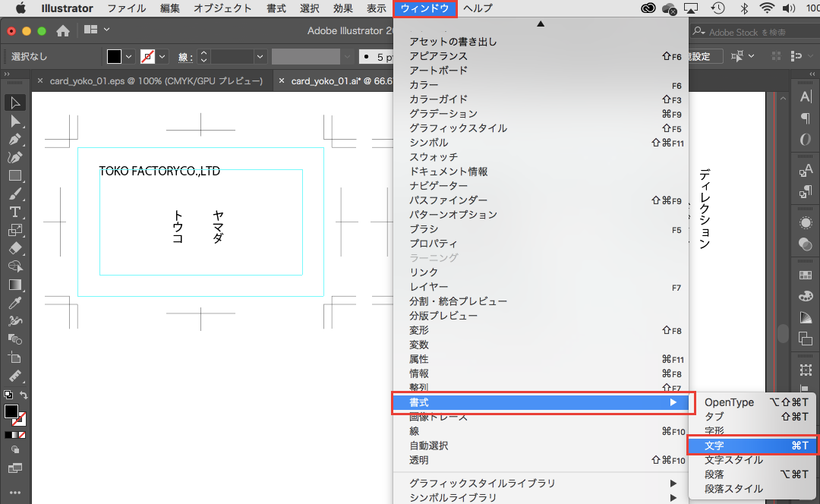This screenshot has height=504, width=820.
Task: Expand the stroke color dropdown
Action: (x=162, y=57)
